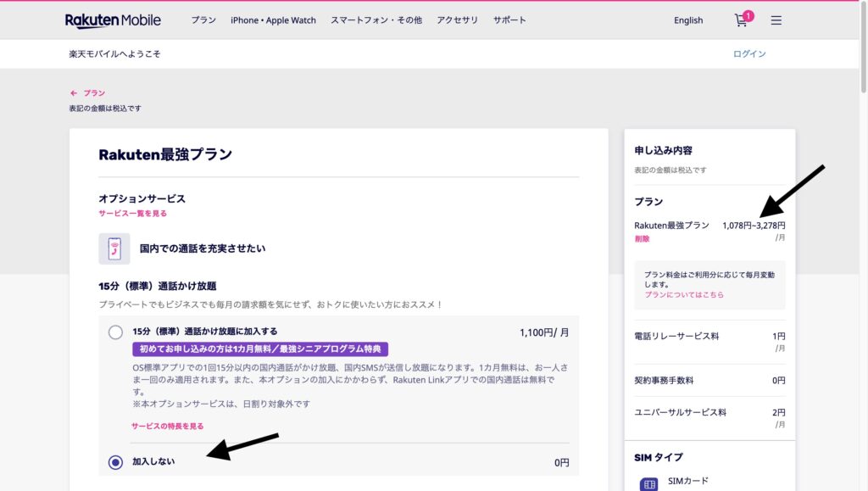Viewport: 868px width, 491px height.
Task: Click the Rakuten Mobile logo
Action: tap(113, 20)
